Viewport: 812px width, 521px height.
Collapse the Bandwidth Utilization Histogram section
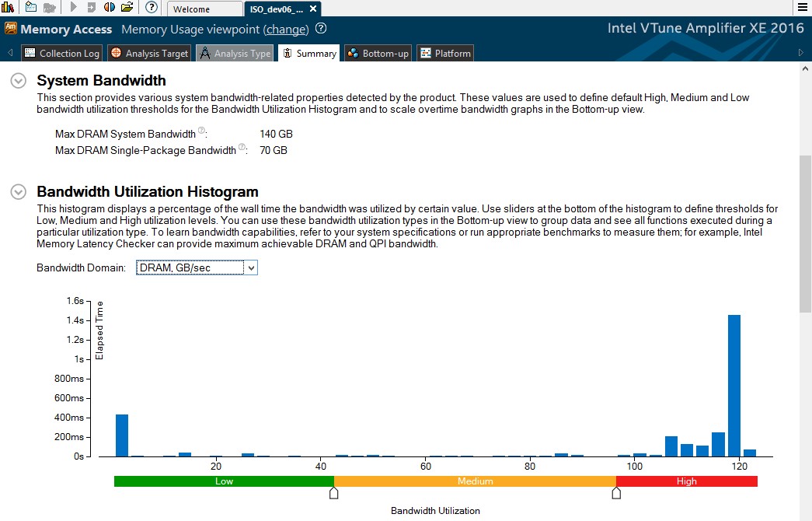(19, 192)
